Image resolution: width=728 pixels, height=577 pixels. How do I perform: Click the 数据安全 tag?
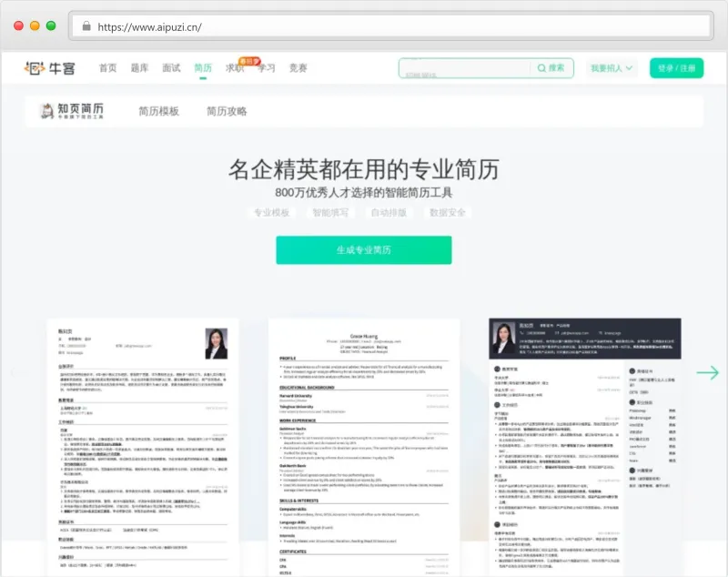[447, 213]
